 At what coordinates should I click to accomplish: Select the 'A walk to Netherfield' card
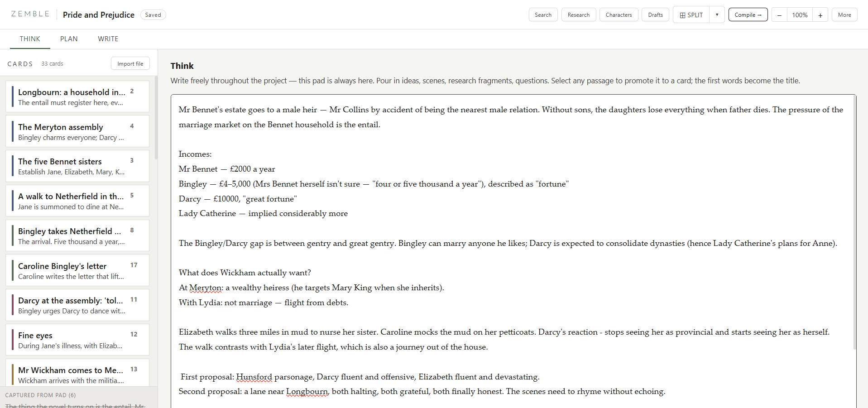77,201
